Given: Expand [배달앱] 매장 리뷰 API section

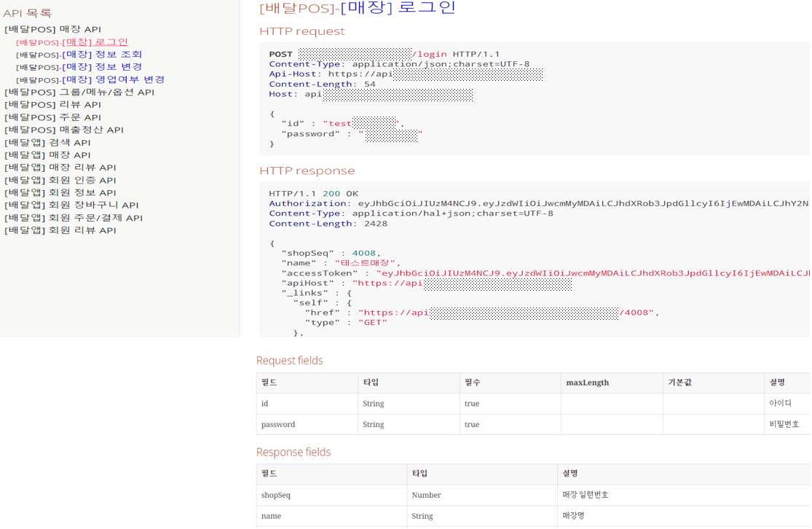Looking at the screenshot, I should [x=60, y=168].
